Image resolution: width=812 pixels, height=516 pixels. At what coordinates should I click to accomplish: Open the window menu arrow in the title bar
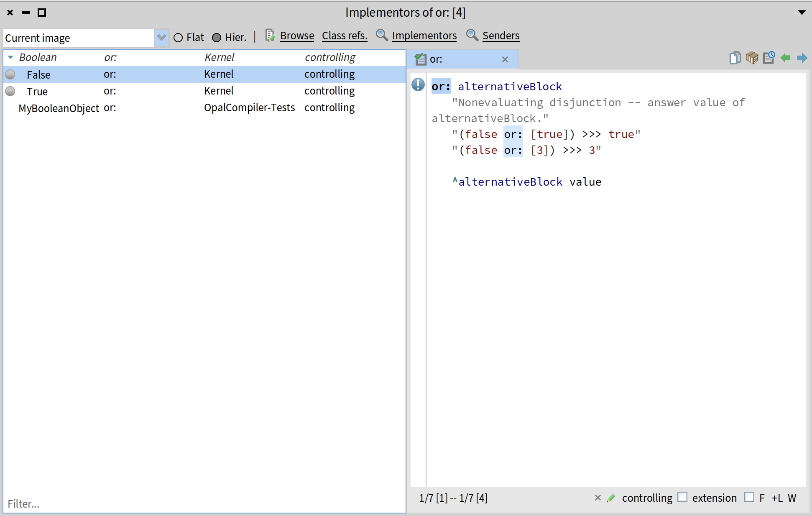click(x=802, y=13)
